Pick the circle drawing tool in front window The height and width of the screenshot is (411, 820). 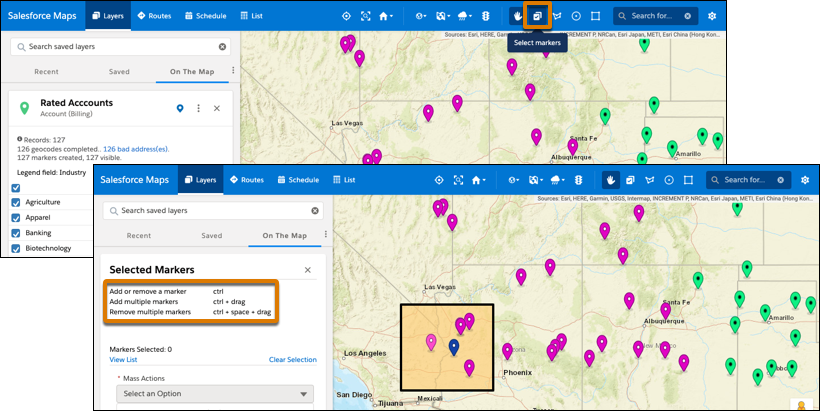tap(669, 180)
